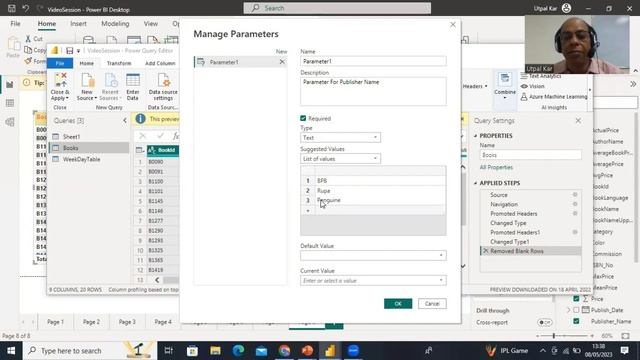Toggle Cross-report switch
This screenshot has height=360, width=640.
click(544, 322)
